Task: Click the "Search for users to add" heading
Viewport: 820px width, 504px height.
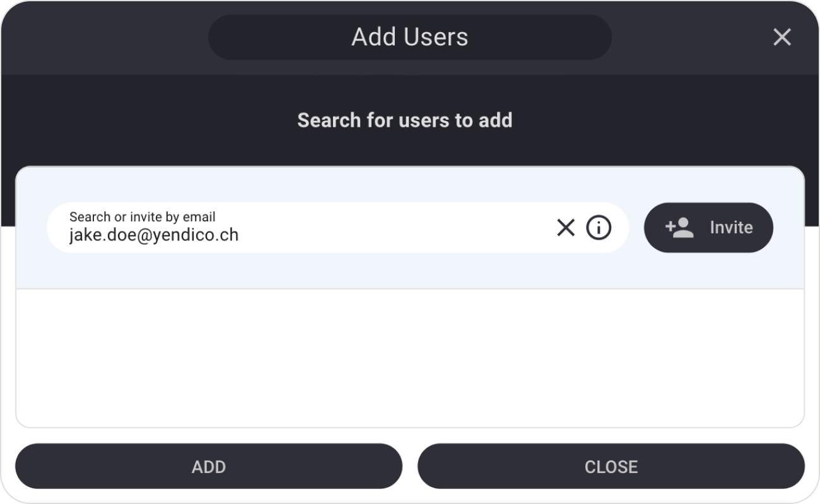Action: 404,120
